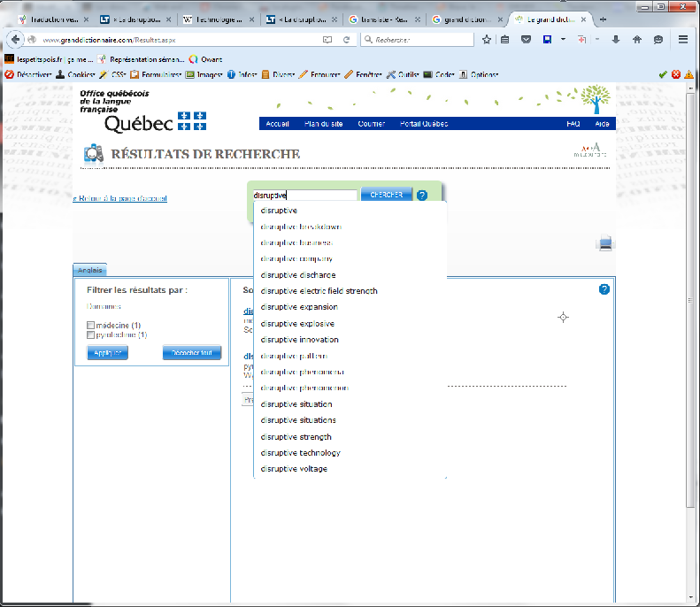
Task: Click the printer icon on the page
Action: (x=605, y=243)
